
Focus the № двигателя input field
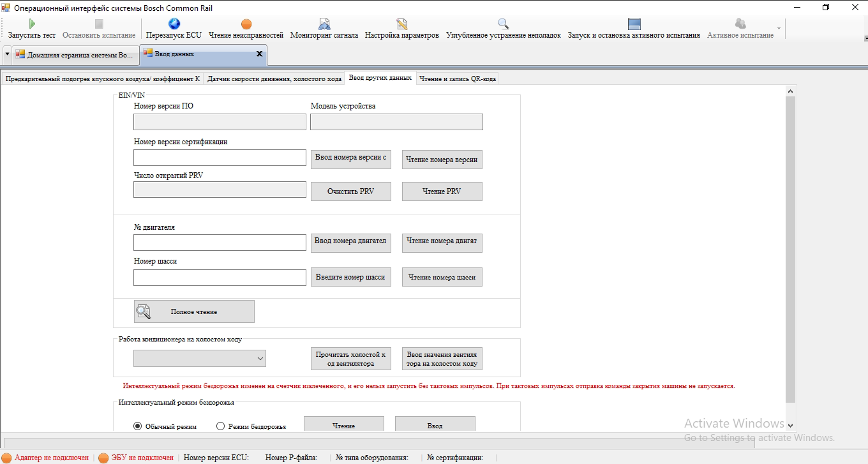(220, 243)
